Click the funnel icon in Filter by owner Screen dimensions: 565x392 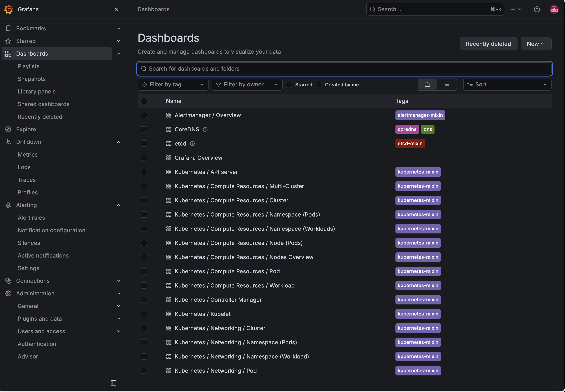click(218, 84)
